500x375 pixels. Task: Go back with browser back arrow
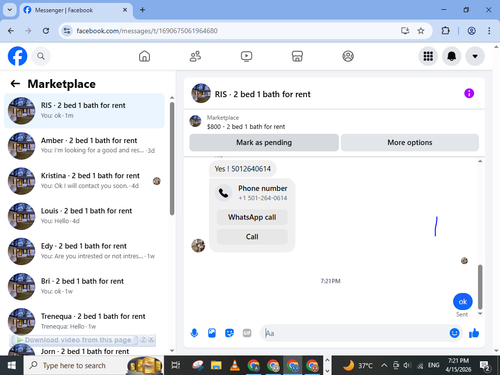point(11,31)
